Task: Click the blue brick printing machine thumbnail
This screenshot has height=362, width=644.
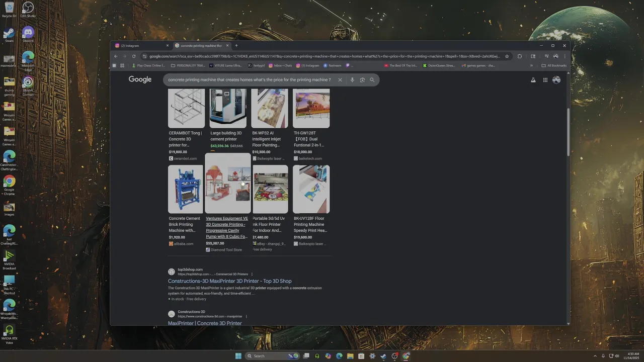Action: 186,189
